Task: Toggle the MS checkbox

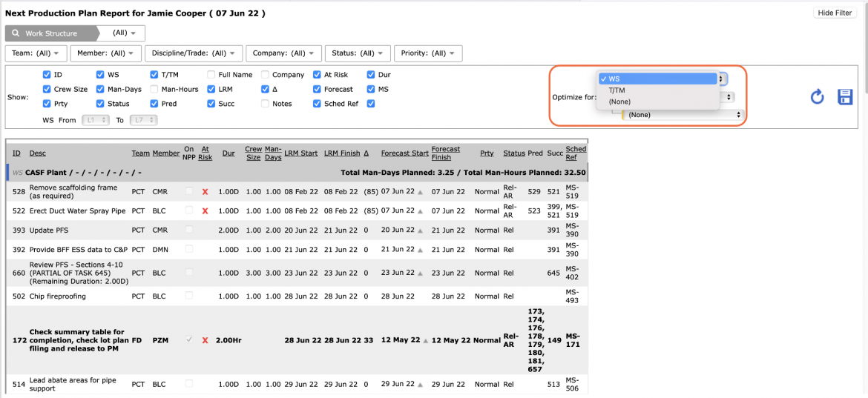Action: (371, 89)
